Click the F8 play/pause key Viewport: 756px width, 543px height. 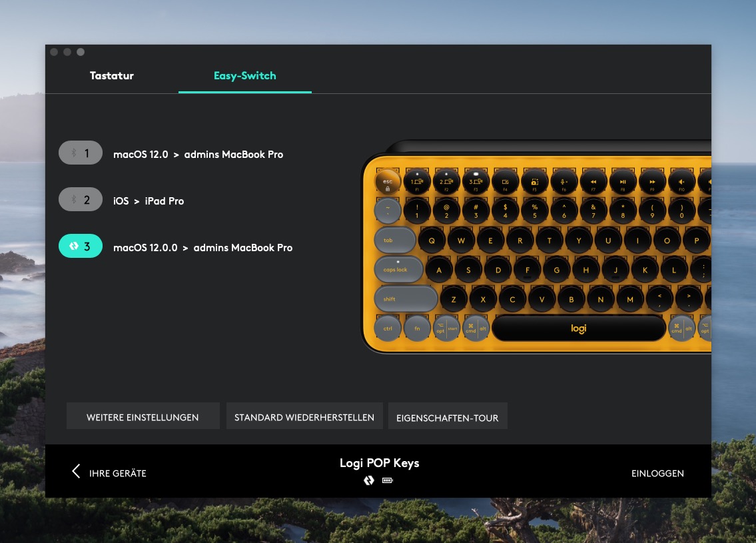coord(623,182)
